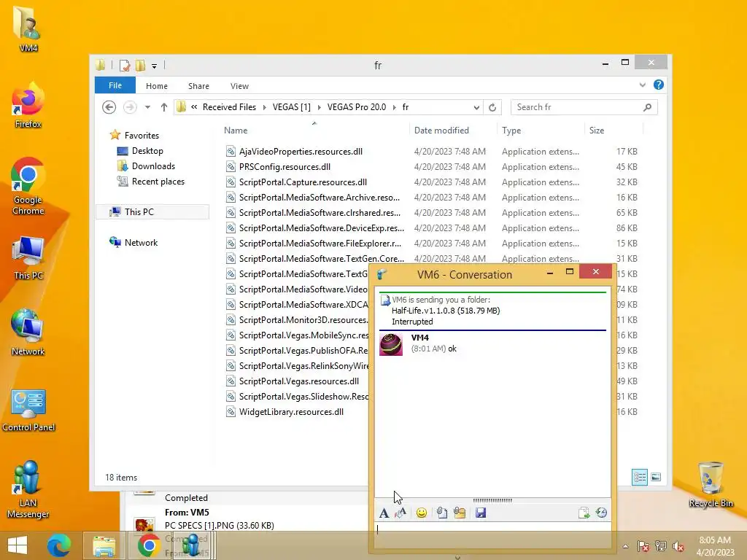Click the muted volume tray icon
Image resolution: width=747 pixels, height=560 pixels.
coord(678,546)
